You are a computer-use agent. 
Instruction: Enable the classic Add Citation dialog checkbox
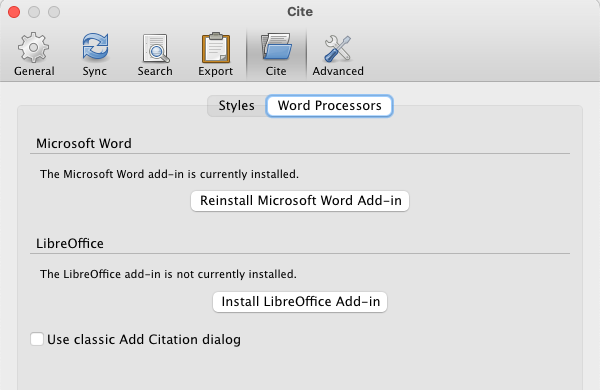point(37,339)
